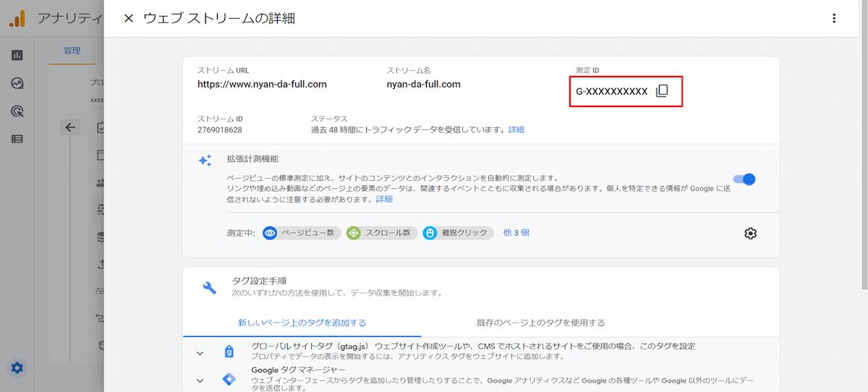Image resolution: width=868 pixels, height=392 pixels.
Task: Click the Admin gear icon at bottom-left
Action: [17, 368]
